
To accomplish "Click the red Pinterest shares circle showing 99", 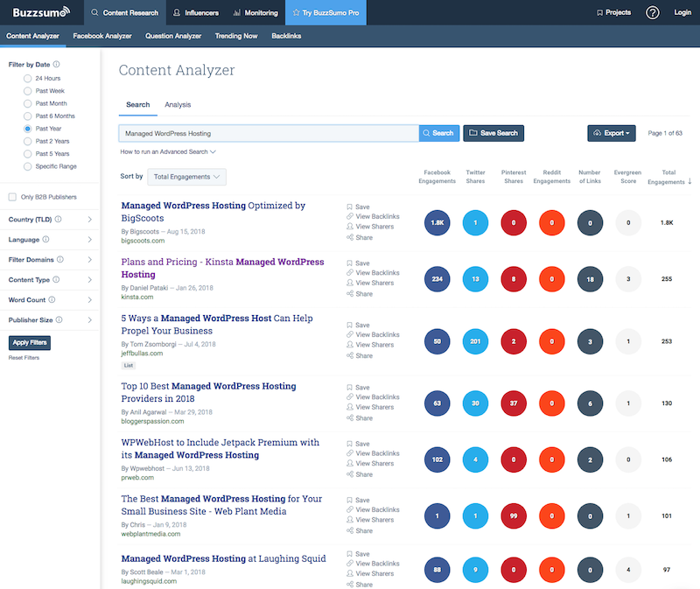I will [x=514, y=515].
